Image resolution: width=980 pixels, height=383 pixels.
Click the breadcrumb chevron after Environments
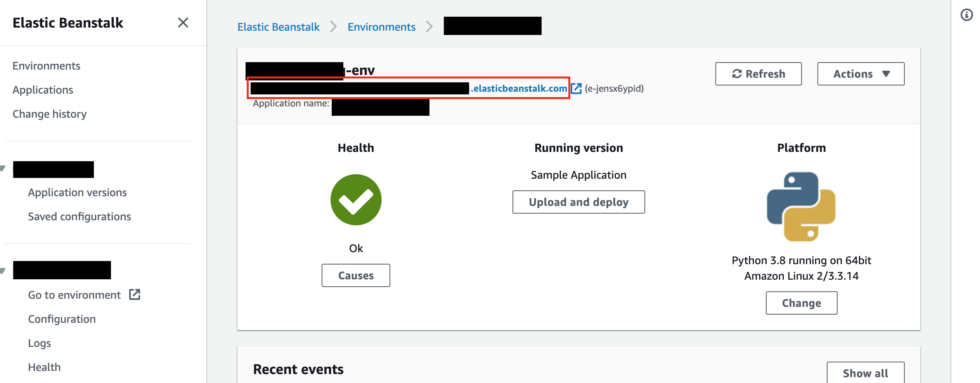coord(429,26)
